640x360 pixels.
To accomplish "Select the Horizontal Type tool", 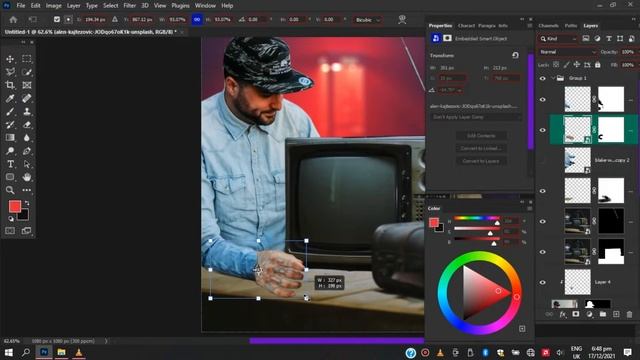I will tap(10, 164).
